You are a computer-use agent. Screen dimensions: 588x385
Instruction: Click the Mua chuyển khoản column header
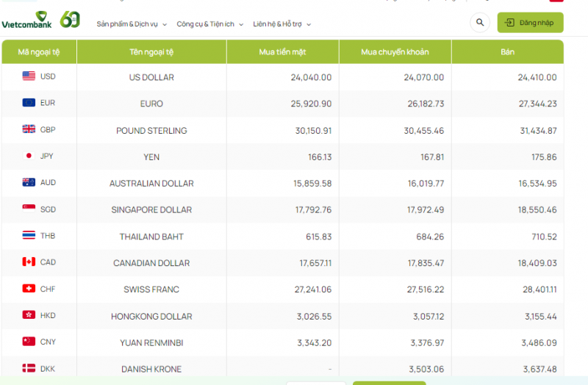pos(395,52)
